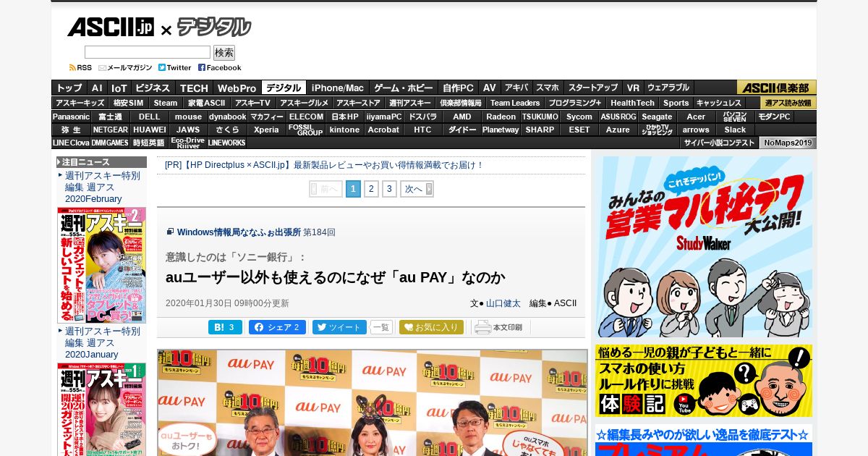Screen dimensions: 868x456
Task: Open the TECH category tab
Action: pyautogui.click(x=194, y=88)
